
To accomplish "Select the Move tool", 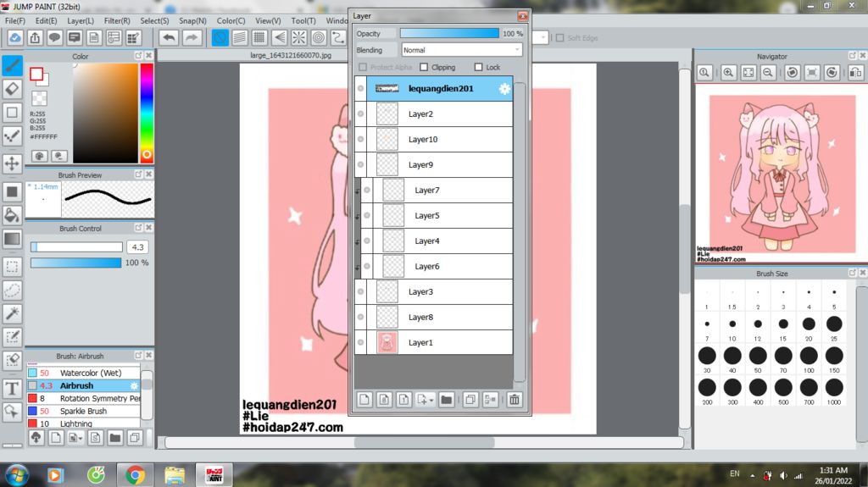I will (x=12, y=163).
